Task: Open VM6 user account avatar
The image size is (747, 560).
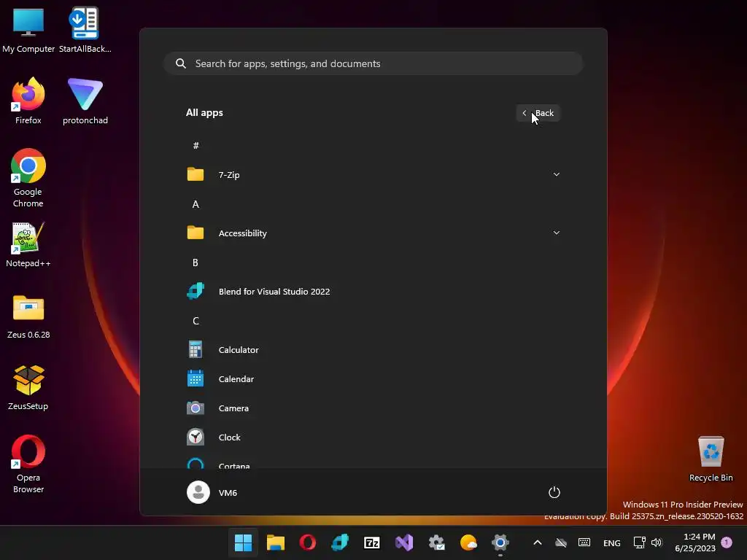Action: tap(198, 492)
